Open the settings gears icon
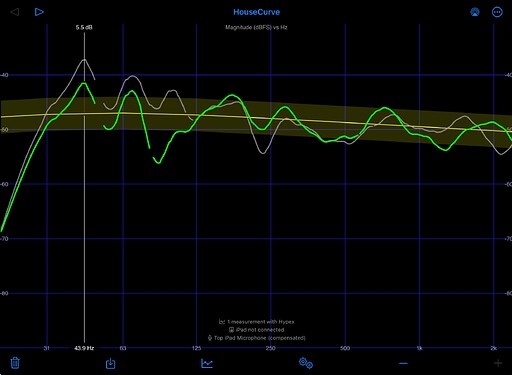The width and height of the screenshot is (512, 375). 306,363
